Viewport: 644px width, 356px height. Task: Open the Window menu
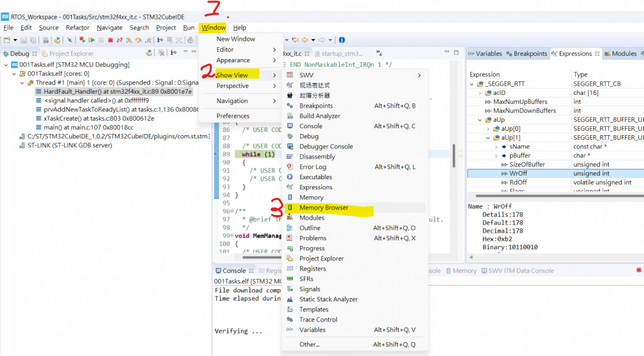point(214,28)
